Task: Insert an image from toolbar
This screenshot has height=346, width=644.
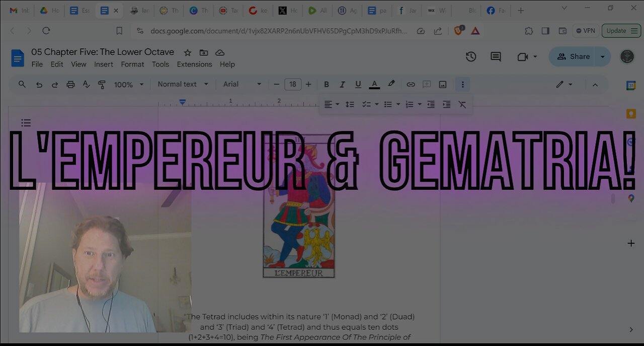Action: pos(443,84)
